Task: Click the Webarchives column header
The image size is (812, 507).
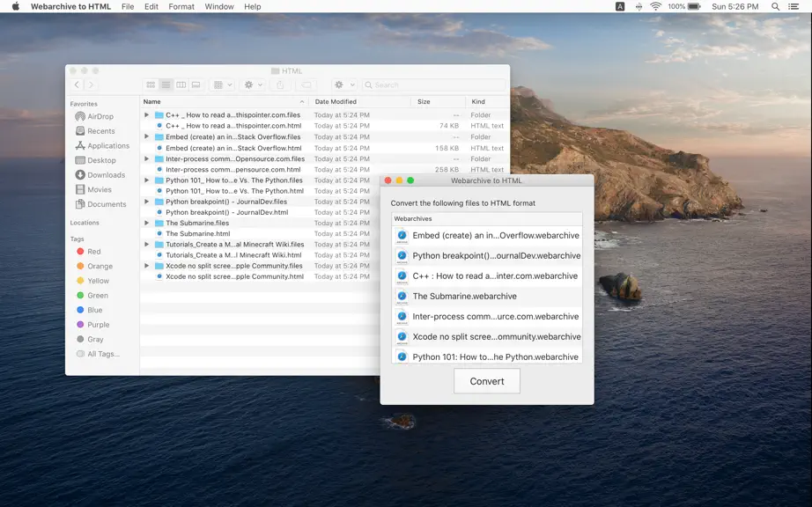Action: pos(487,219)
